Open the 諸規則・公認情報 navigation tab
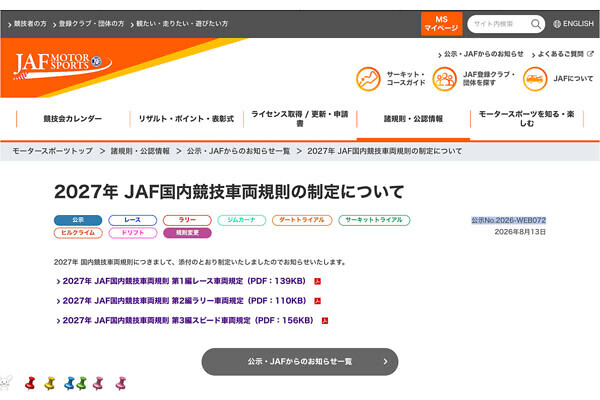The width and height of the screenshot is (600, 400). tap(413, 119)
